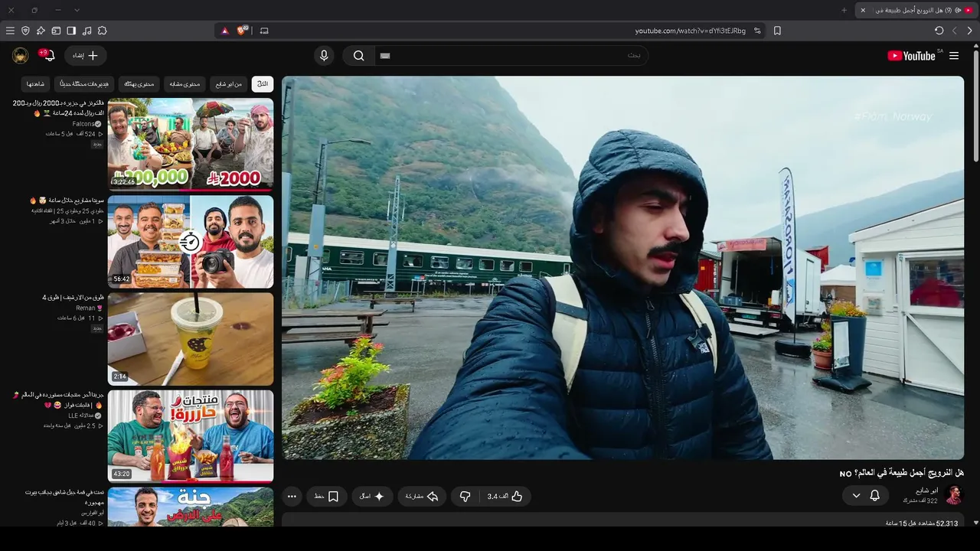The height and width of the screenshot is (551, 980).
Task: Bookmark this page with the bookmark icon
Action: pyautogui.click(x=777, y=31)
